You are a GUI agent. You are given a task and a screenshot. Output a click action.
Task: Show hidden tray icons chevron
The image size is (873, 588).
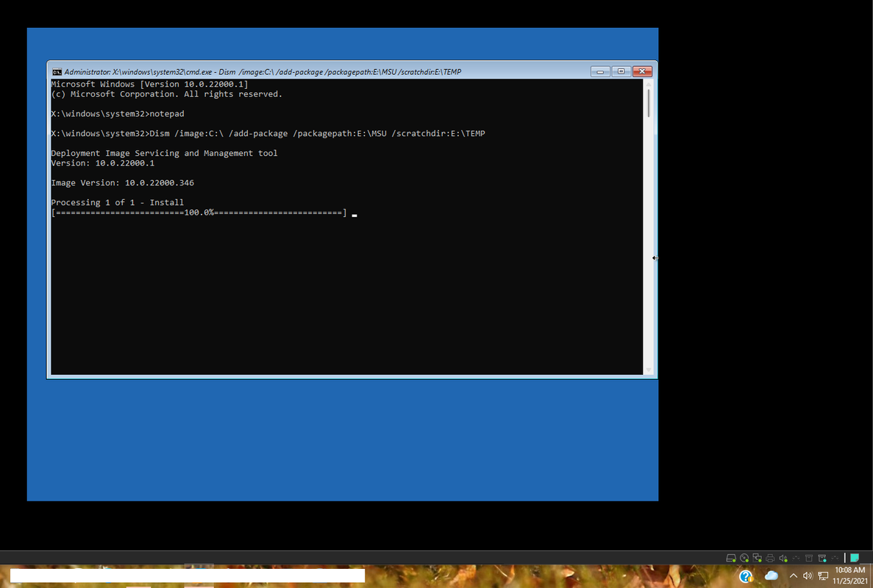pyautogui.click(x=794, y=576)
